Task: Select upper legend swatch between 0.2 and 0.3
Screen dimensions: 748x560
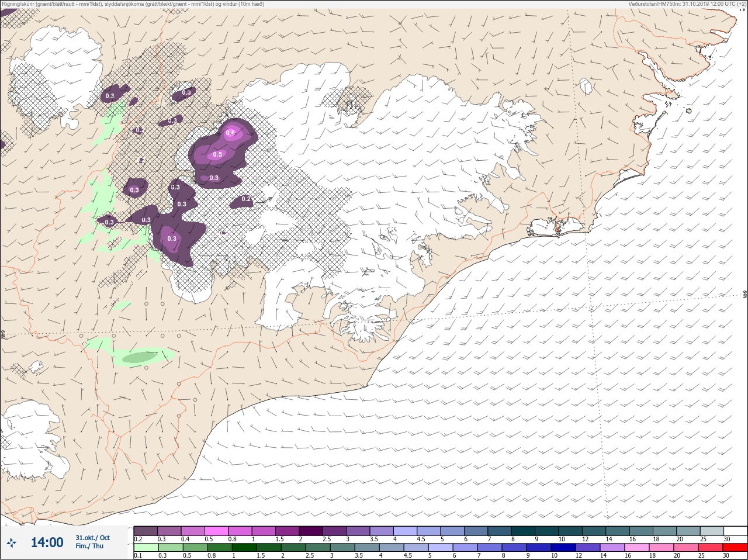Action: (146, 531)
